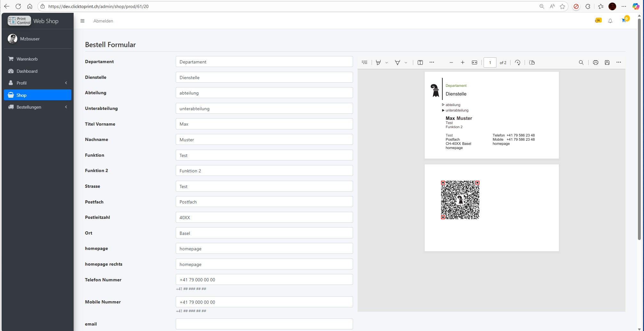This screenshot has width=644, height=331.
Task: Toggle page view layout in PDF toolbar
Action: (532, 62)
